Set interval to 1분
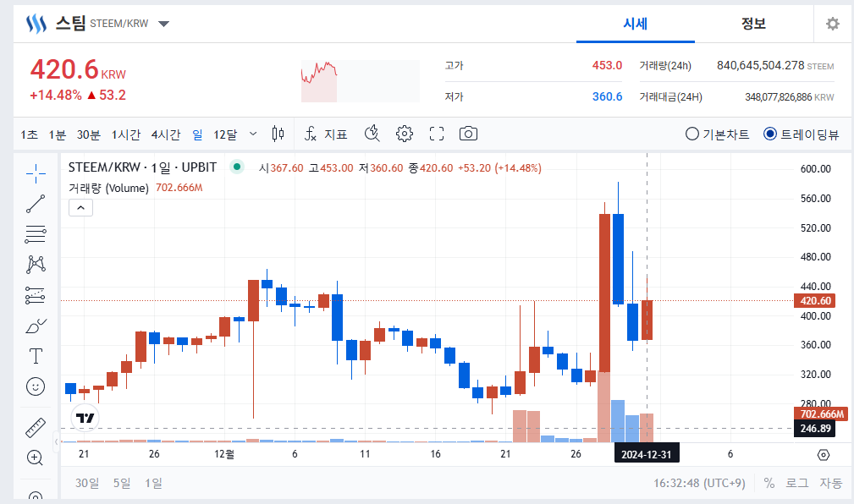This screenshot has height=504, width=854. (x=58, y=134)
